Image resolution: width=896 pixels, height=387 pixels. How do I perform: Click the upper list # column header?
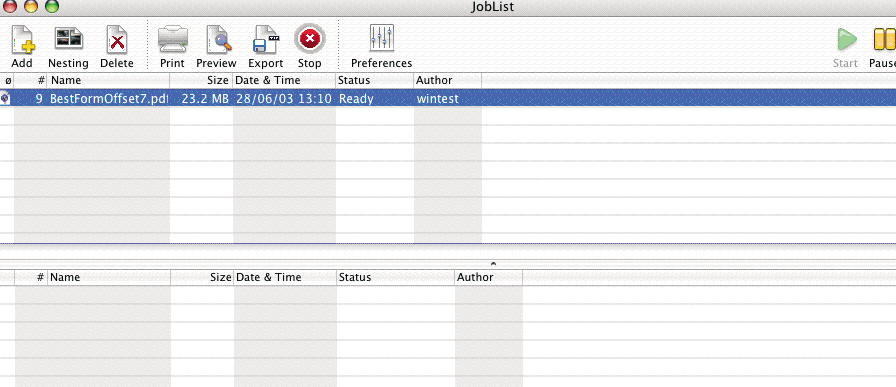pos(30,80)
